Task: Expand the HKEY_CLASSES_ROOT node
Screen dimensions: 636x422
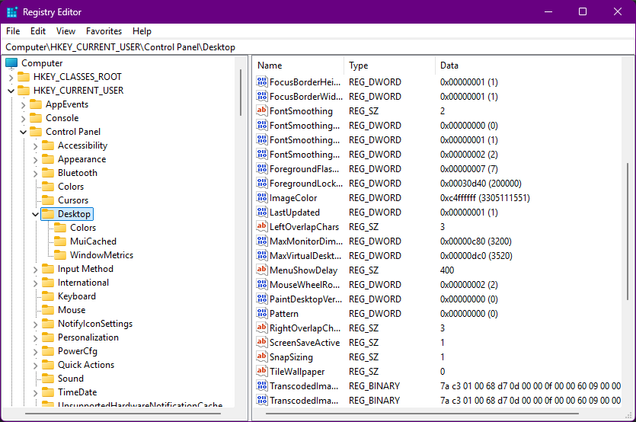Action: [11, 77]
